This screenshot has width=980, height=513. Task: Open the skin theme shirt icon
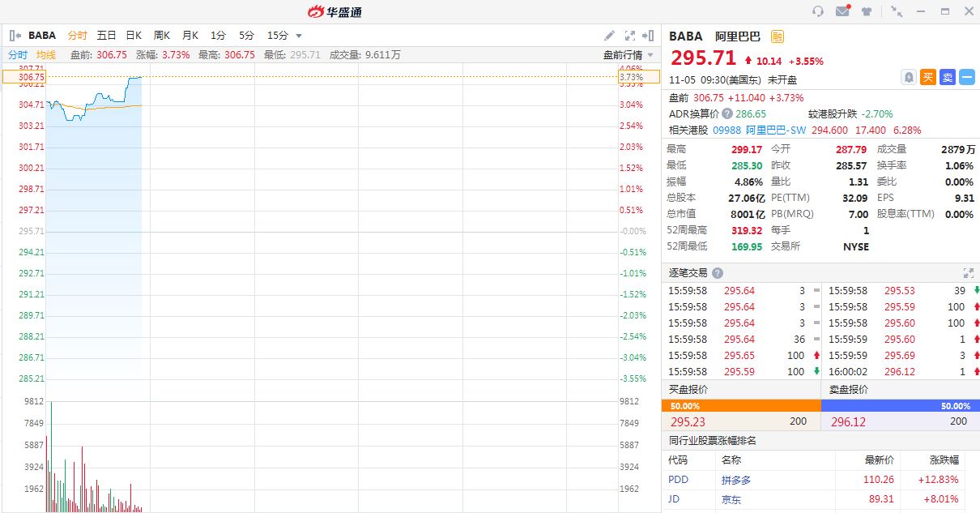(x=867, y=11)
